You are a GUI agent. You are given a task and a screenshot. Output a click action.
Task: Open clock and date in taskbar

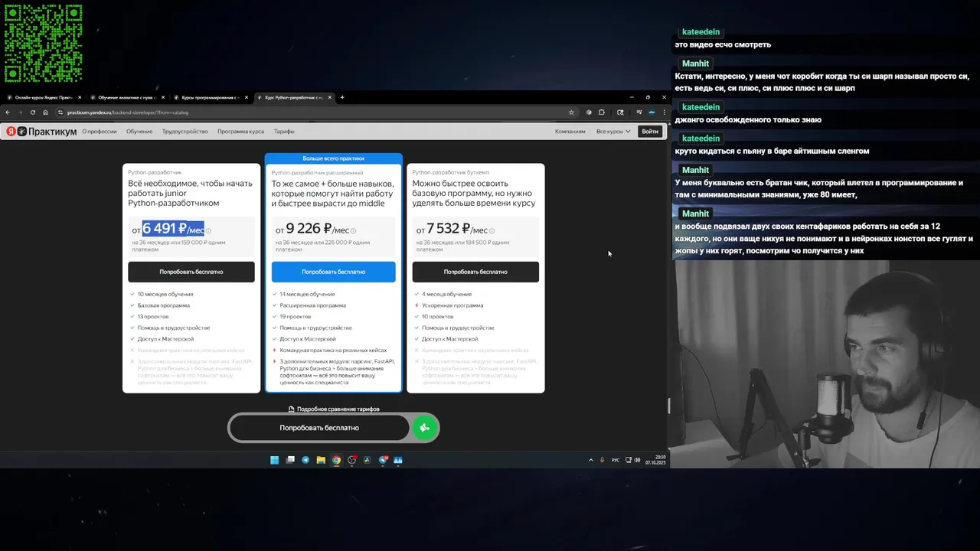tap(655, 460)
